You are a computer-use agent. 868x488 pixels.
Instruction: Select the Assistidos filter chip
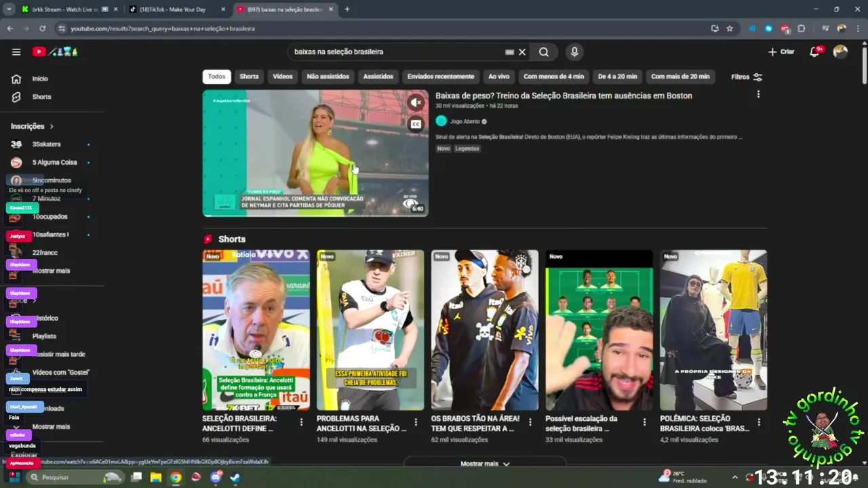pos(378,77)
